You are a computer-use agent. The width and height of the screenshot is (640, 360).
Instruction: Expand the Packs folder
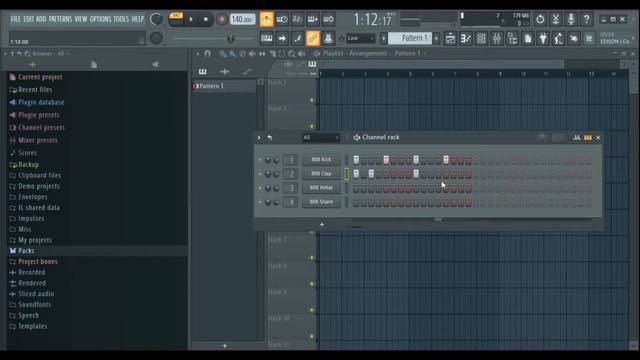26,251
